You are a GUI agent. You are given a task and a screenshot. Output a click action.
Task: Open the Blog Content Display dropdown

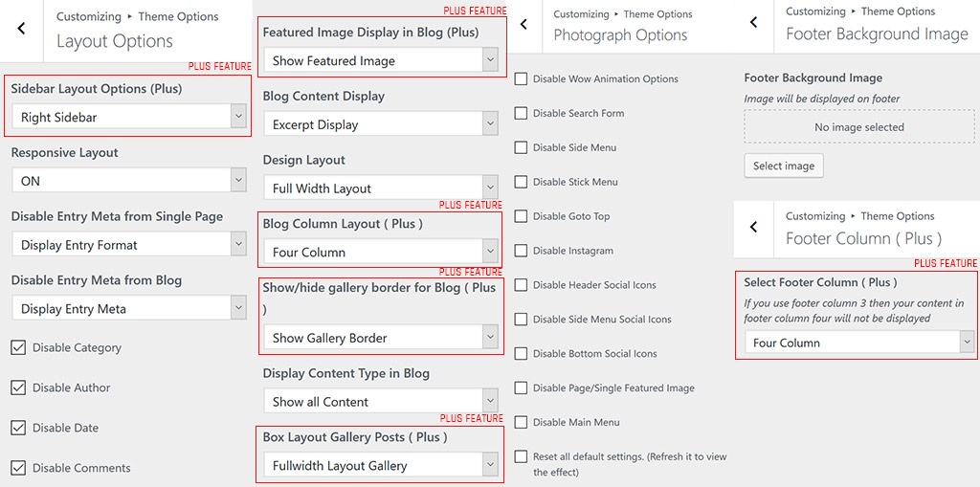[380, 124]
